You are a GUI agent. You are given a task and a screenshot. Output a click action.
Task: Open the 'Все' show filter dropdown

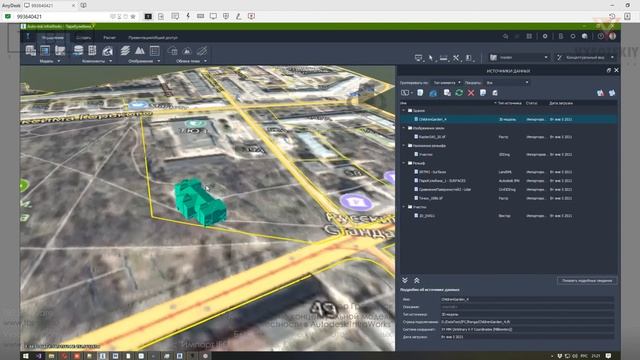[507, 82]
